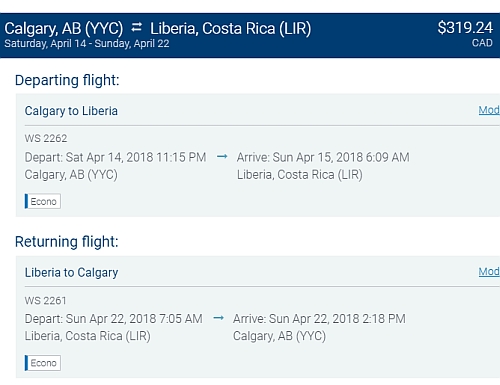
Task: Click the Liberia to Calgary section title
Action: pyautogui.click(x=71, y=273)
